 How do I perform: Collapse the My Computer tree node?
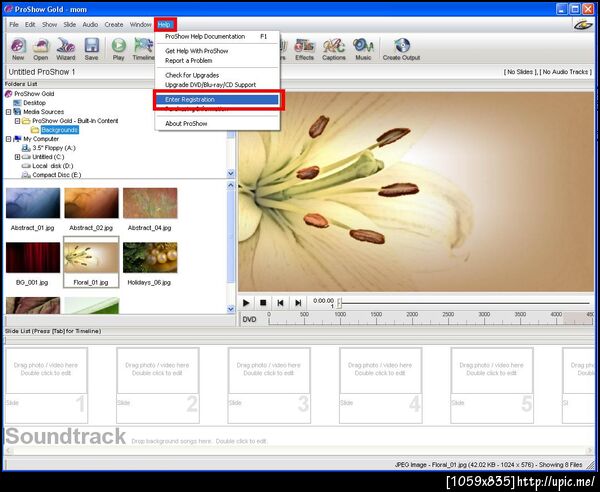coord(8,139)
